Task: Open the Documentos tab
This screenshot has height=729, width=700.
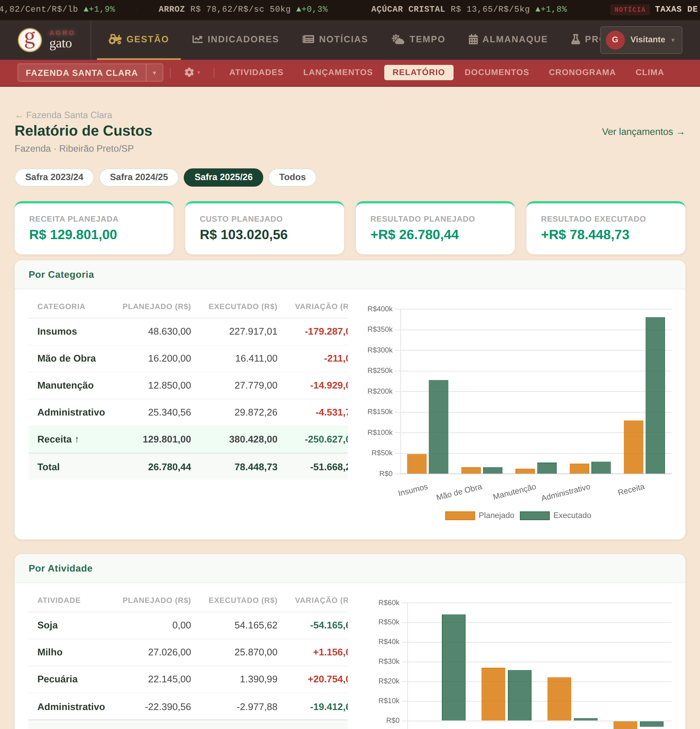Action: tap(497, 72)
